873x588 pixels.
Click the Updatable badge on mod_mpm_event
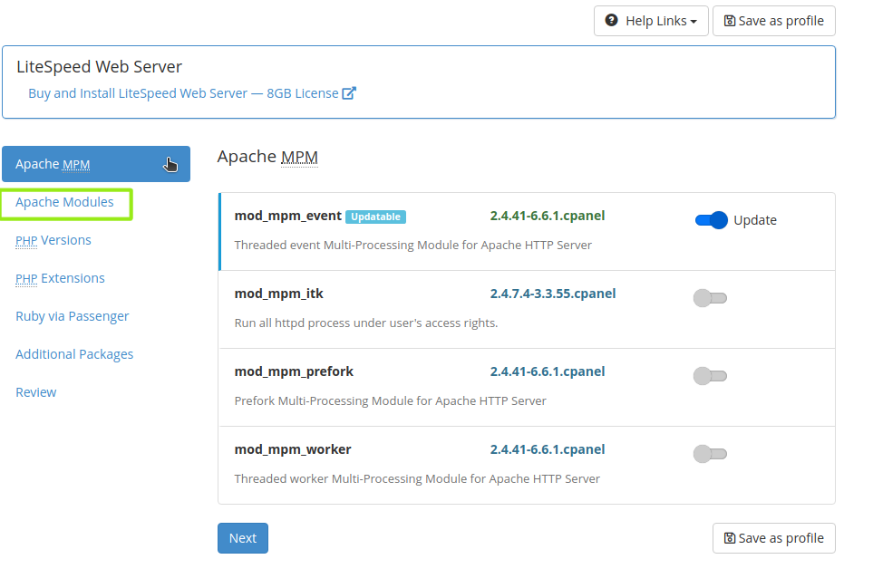pos(375,217)
